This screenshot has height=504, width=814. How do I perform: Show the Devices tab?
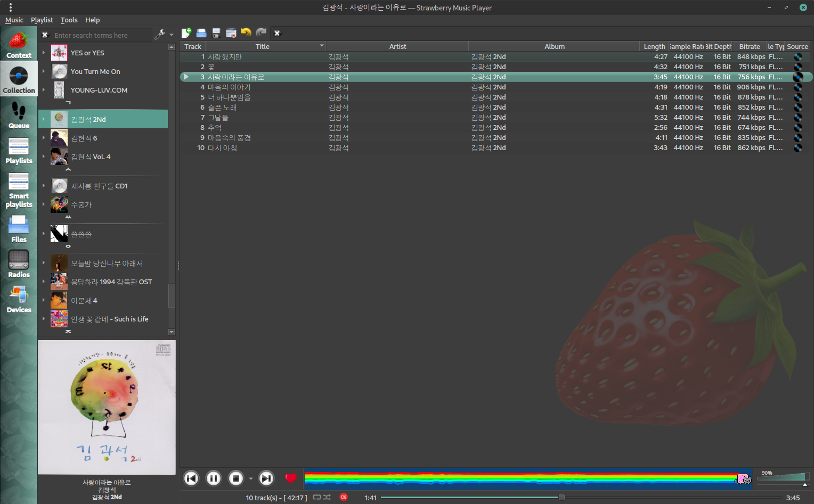(x=19, y=299)
